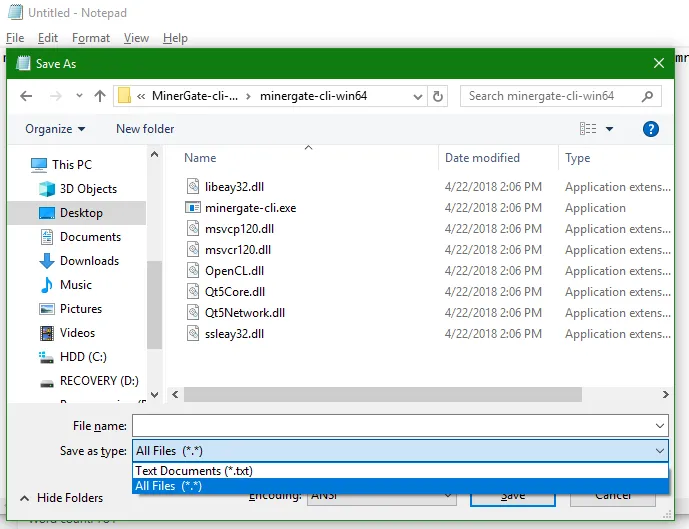The height and width of the screenshot is (529, 689).
Task: Click the minergate-cli.exe application icon
Action: click(x=193, y=207)
